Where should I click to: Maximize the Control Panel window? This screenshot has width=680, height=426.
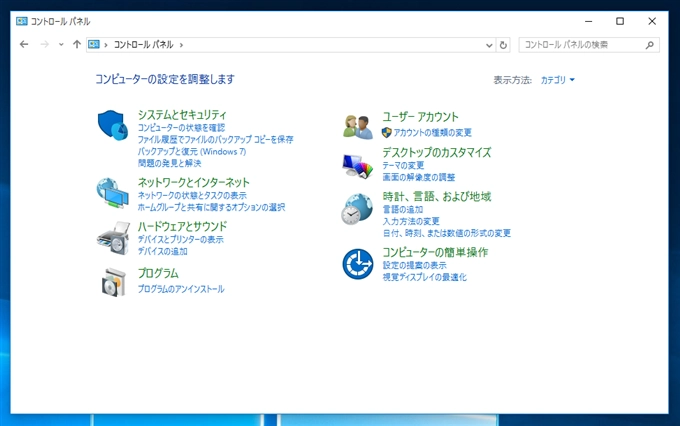pos(620,21)
